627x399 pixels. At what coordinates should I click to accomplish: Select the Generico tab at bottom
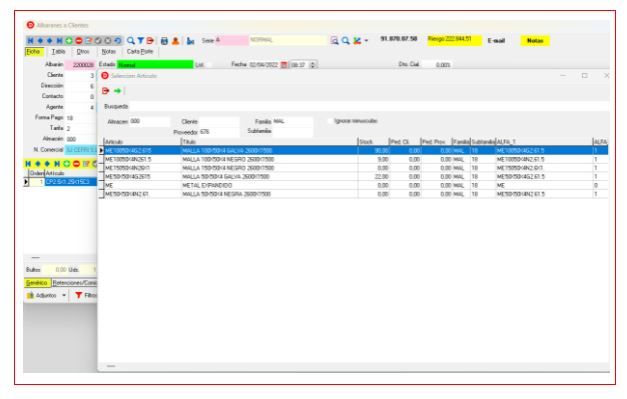click(37, 283)
